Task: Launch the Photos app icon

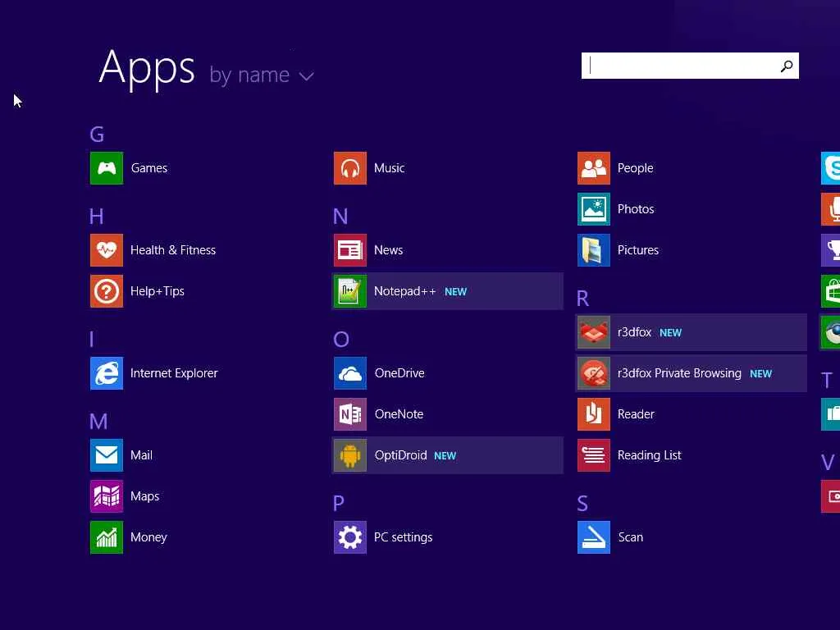Action: coord(594,209)
